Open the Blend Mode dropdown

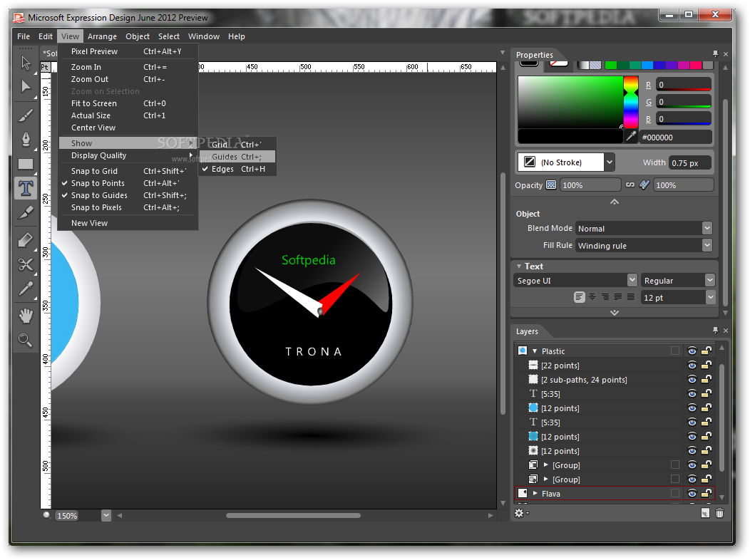pyautogui.click(x=707, y=229)
